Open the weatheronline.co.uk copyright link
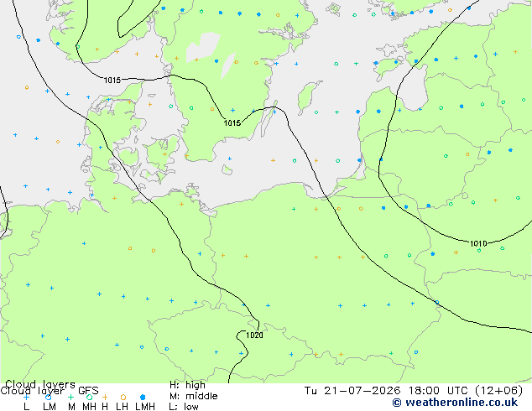This screenshot has height=411, width=532. tap(455, 403)
